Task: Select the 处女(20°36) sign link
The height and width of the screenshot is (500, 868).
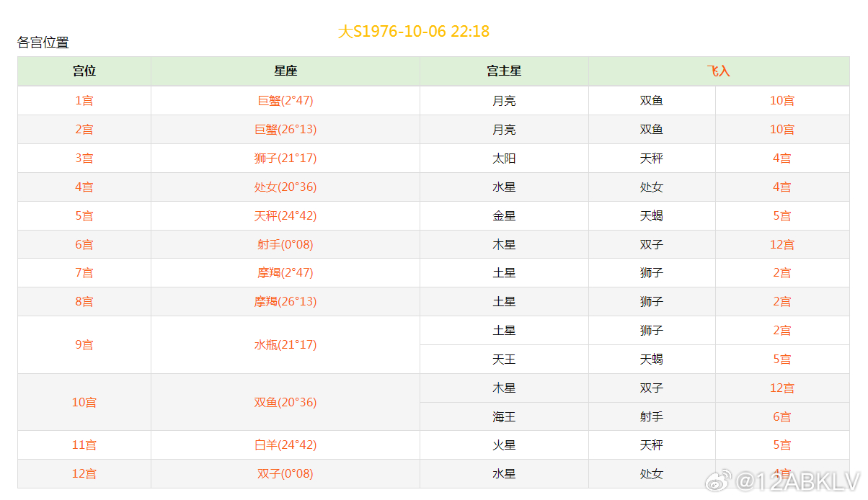Action: pyautogui.click(x=285, y=187)
